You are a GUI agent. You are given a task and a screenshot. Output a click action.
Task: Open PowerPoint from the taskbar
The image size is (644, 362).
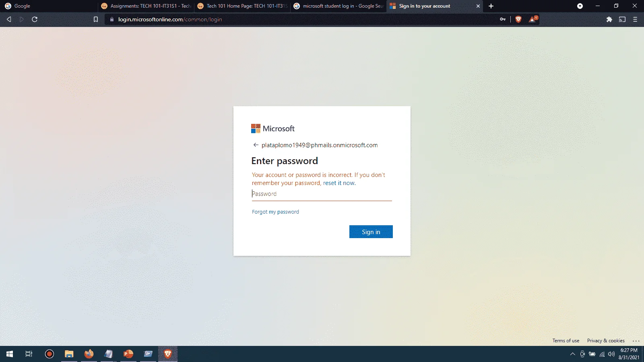point(128,354)
